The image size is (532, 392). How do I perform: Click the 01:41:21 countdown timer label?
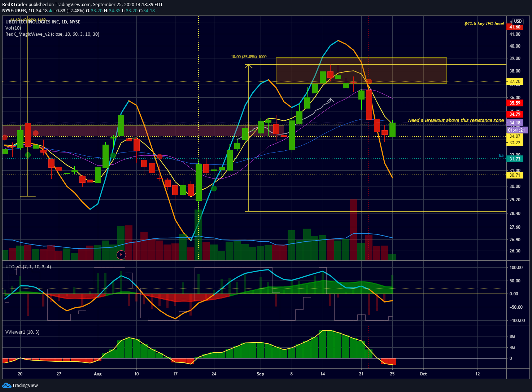[517, 130]
